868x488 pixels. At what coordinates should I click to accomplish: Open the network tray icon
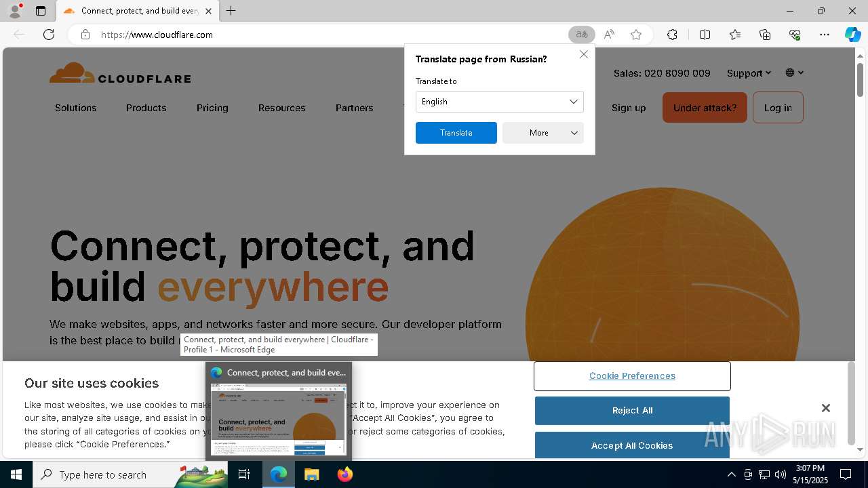(x=764, y=474)
